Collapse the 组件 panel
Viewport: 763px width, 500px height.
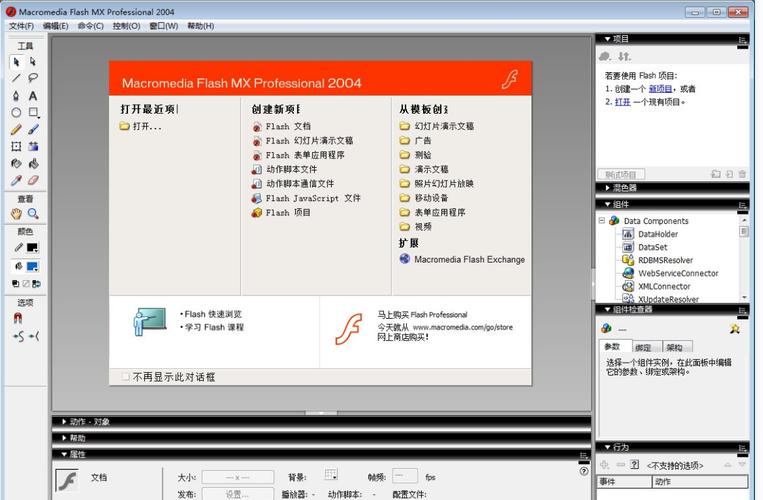coord(607,204)
